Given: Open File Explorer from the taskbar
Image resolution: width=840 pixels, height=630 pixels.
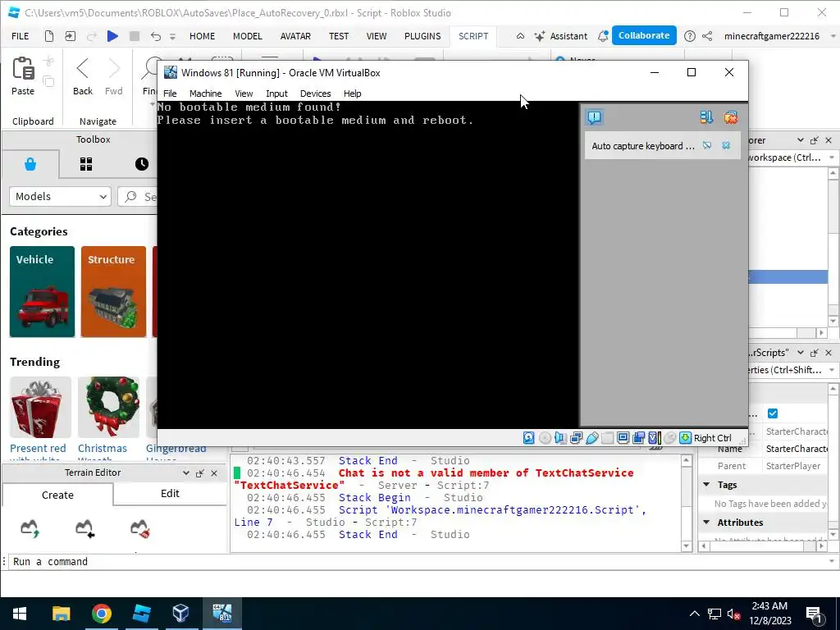Looking at the screenshot, I should [61, 614].
